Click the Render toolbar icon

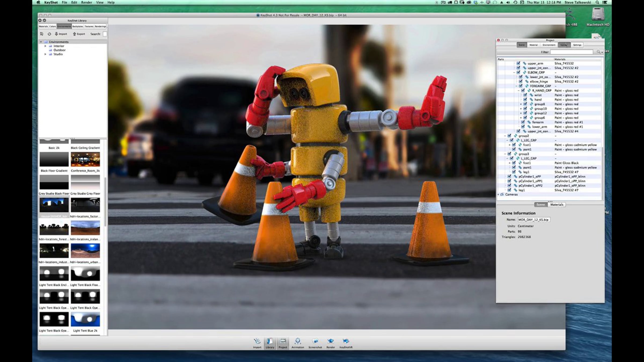(x=330, y=341)
